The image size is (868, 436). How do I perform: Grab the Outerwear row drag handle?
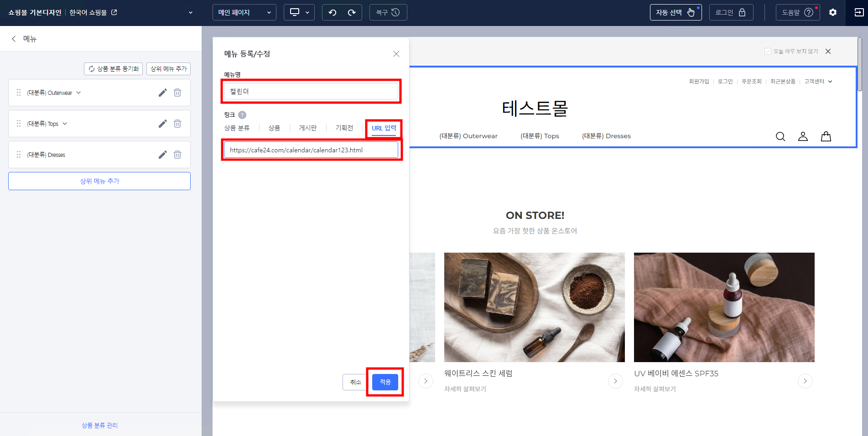click(x=19, y=93)
